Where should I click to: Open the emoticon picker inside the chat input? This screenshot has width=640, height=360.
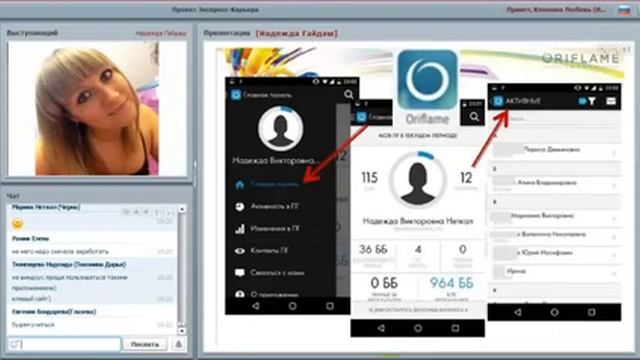pos(14,344)
